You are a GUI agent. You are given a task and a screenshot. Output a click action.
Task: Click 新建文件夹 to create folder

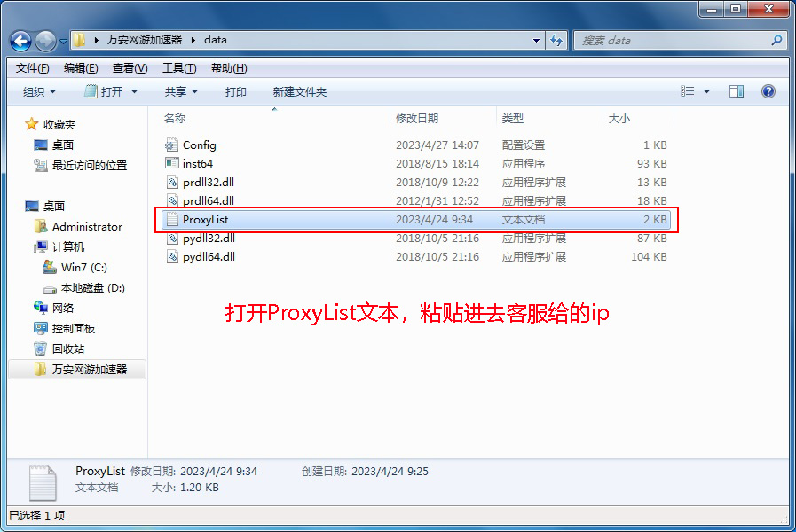pyautogui.click(x=300, y=92)
